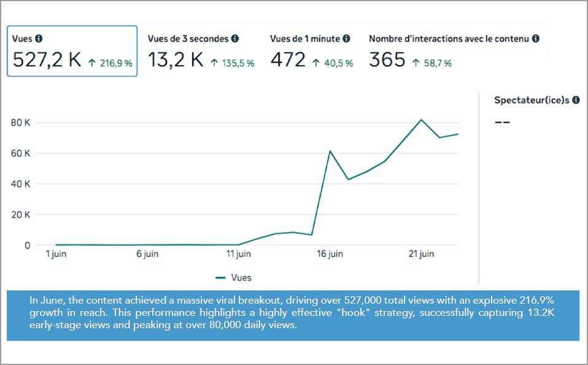
Task: Open the Nombre d'interactions avec le contenu metric
Action: tap(454, 51)
